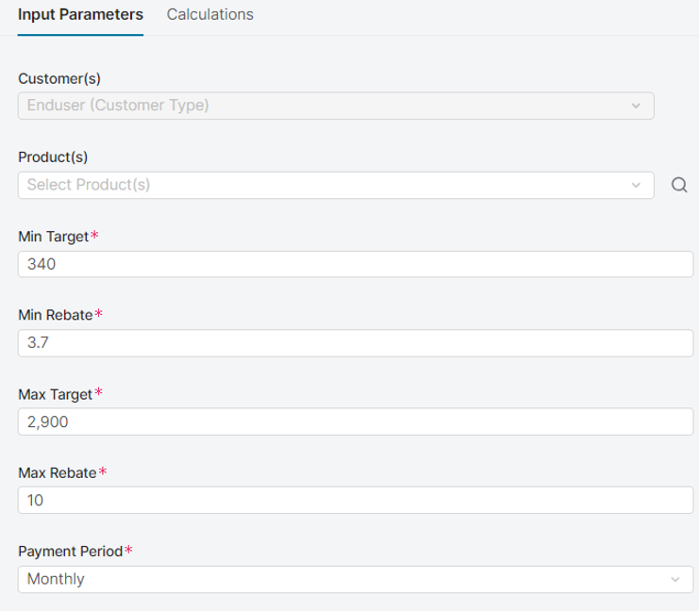
Task: Focus the Max Target field showing 2,900
Action: tap(356, 422)
